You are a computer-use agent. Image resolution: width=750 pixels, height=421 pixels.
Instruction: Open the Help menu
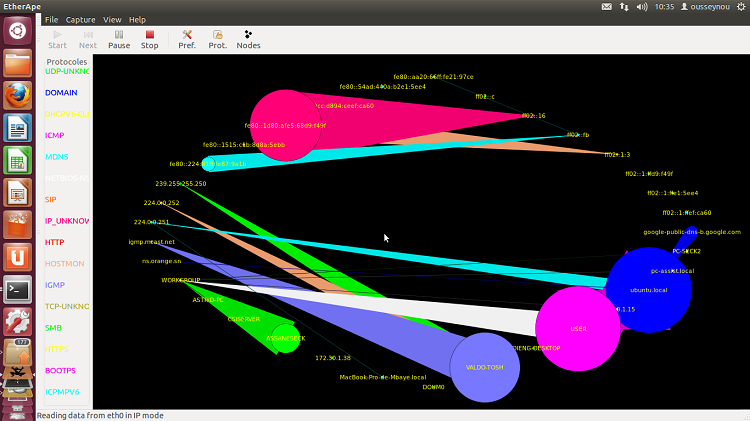[x=137, y=19]
